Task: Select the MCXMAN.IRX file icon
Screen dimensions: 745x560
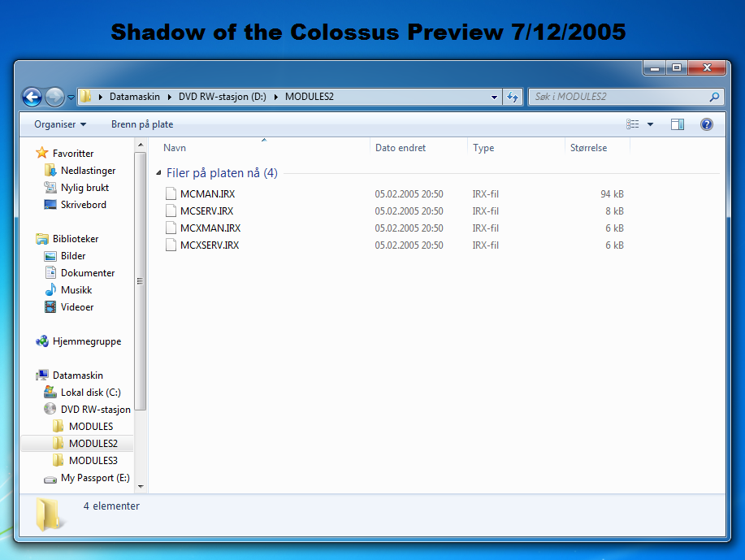Action: pos(171,228)
